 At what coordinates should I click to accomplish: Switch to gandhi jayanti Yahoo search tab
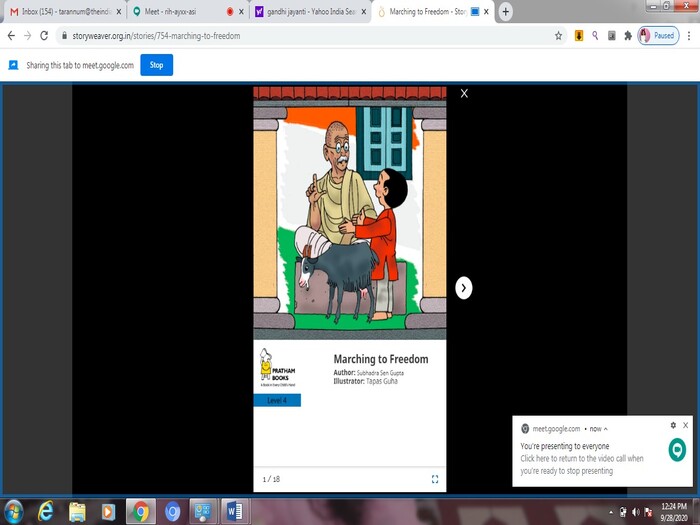310,12
